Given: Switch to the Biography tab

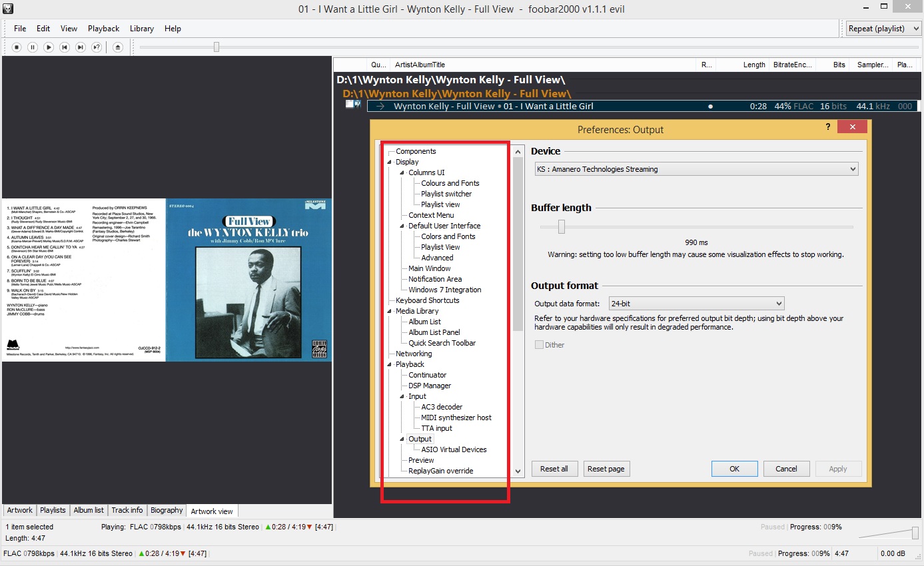Looking at the screenshot, I should 167,510.
